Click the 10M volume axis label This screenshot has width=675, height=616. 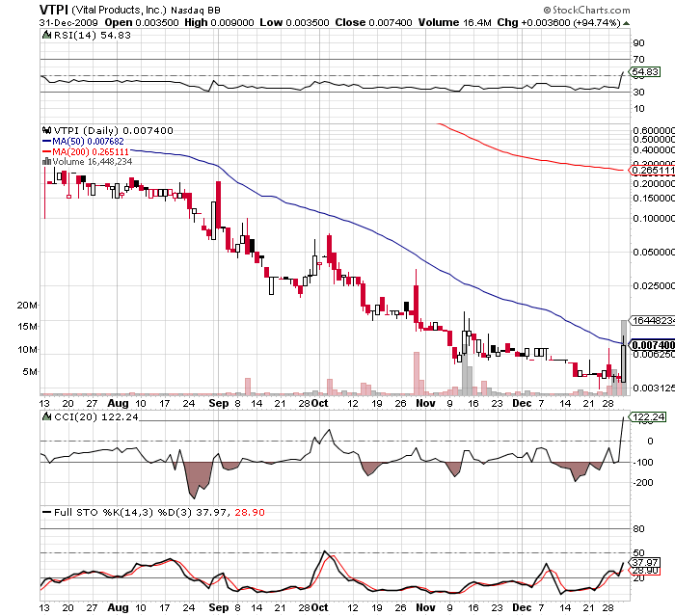pyautogui.click(x=27, y=349)
